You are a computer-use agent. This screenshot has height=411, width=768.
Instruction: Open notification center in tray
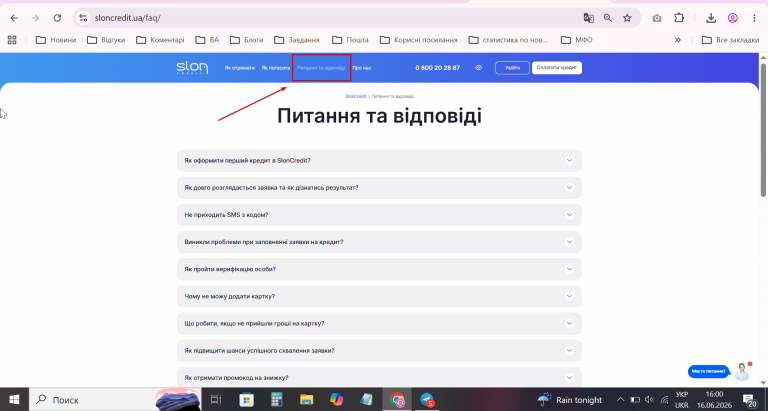click(749, 400)
